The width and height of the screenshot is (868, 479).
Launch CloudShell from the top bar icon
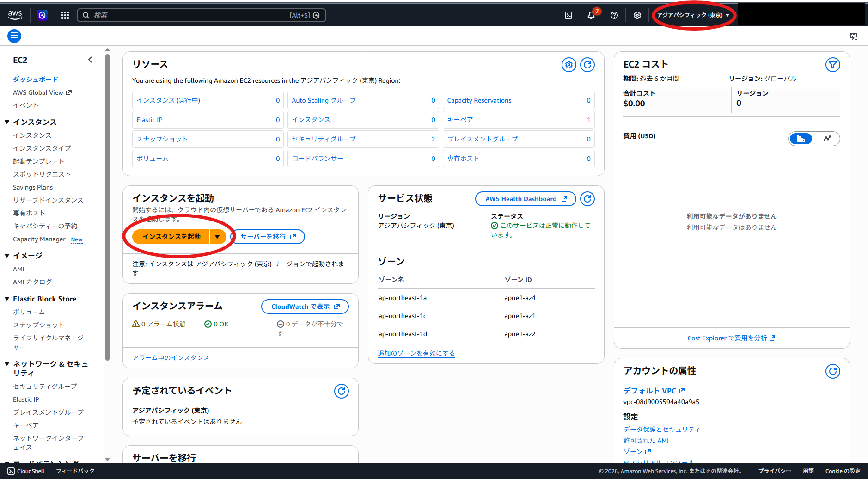568,15
